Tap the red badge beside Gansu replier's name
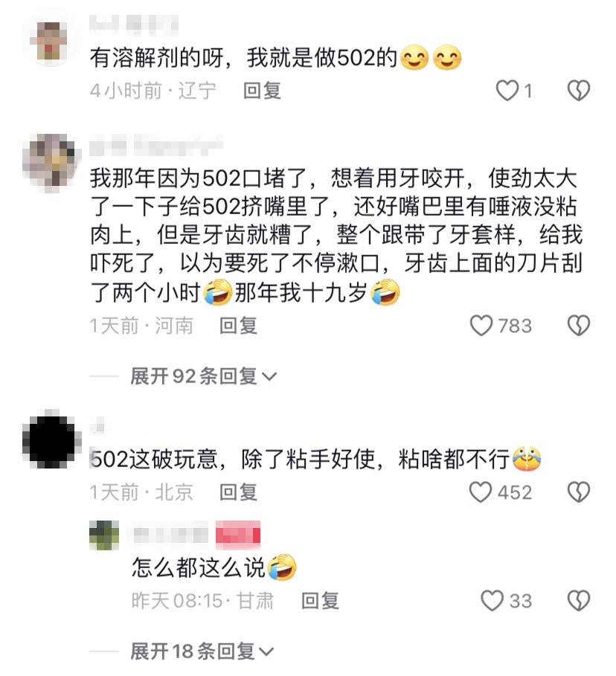The image size is (616, 676). click(238, 535)
